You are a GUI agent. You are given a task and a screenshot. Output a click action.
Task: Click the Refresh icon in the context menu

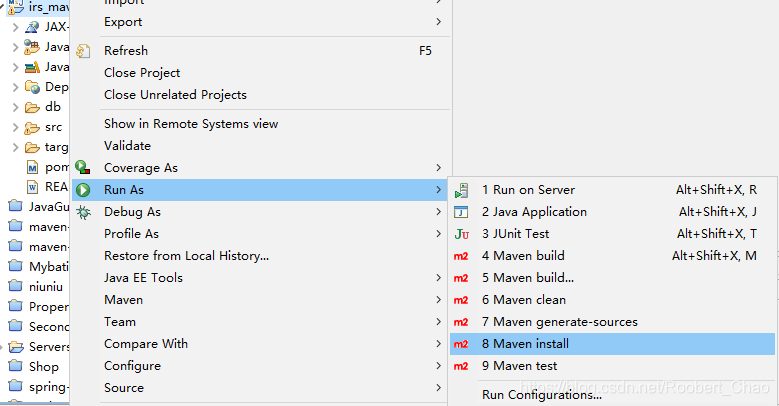tap(83, 51)
